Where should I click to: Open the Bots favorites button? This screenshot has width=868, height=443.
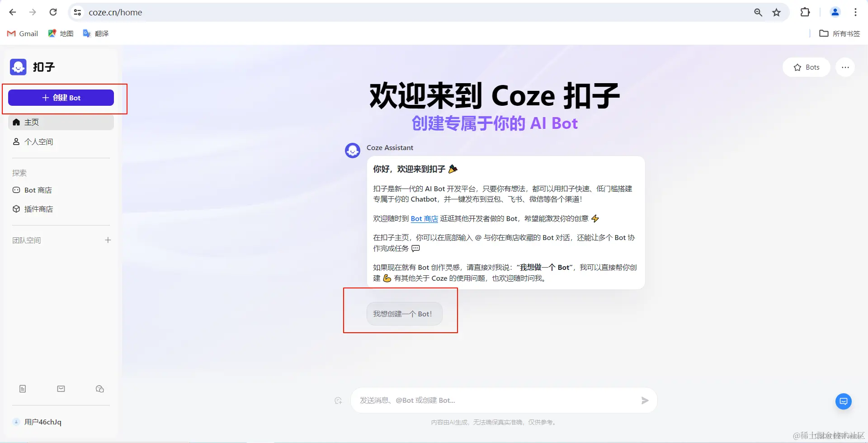click(807, 67)
